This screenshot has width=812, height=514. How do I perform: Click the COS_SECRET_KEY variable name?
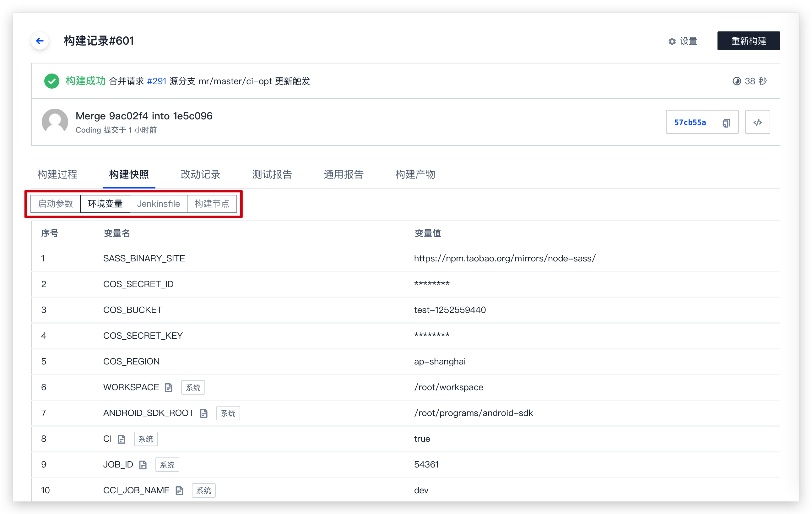point(143,336)
